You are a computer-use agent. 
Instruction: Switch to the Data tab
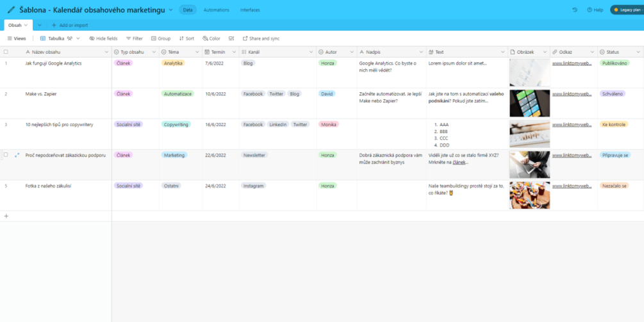tap(188, 10)
